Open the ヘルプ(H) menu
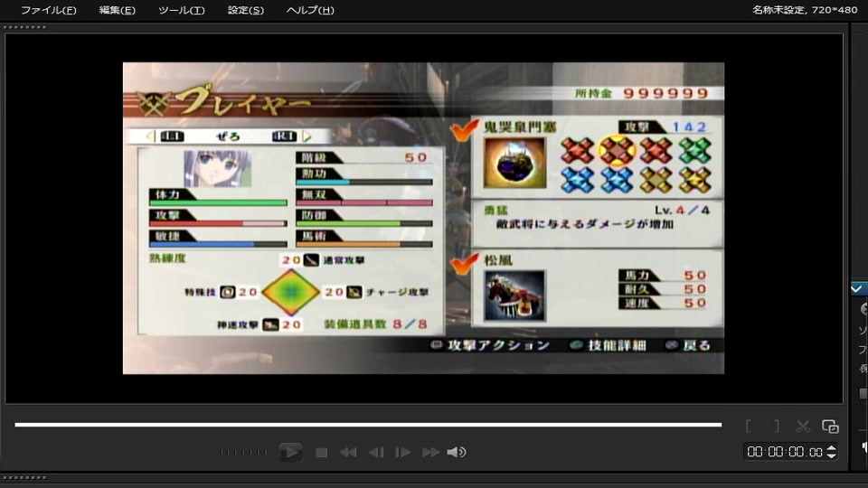This screenshot has width=868, height=488. click(310, 10)
